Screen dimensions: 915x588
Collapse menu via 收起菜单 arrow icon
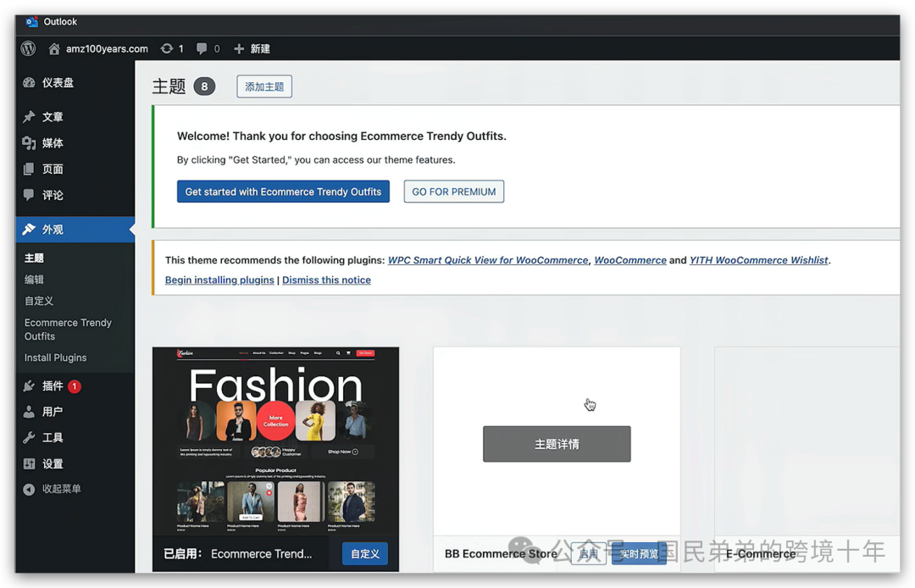29,490
